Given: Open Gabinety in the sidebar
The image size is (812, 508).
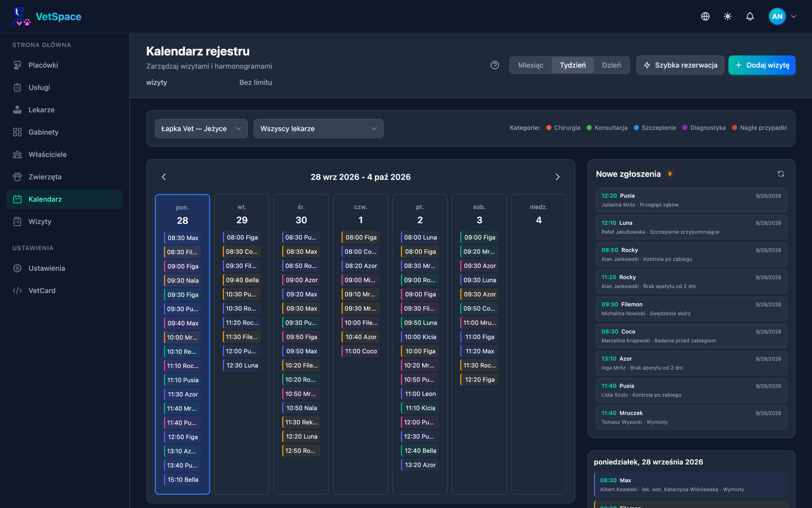Looking at the screenshot, I should coord(65,132).
